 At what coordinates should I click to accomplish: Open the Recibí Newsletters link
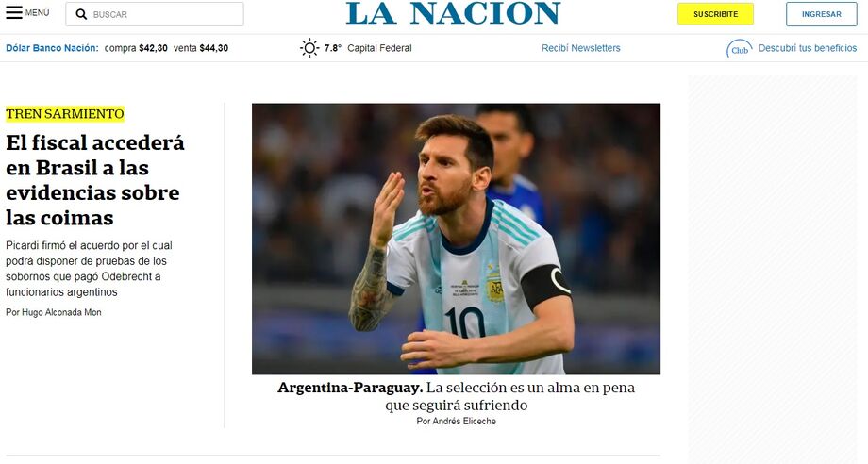pyautogui.click(x=580, y=48)
